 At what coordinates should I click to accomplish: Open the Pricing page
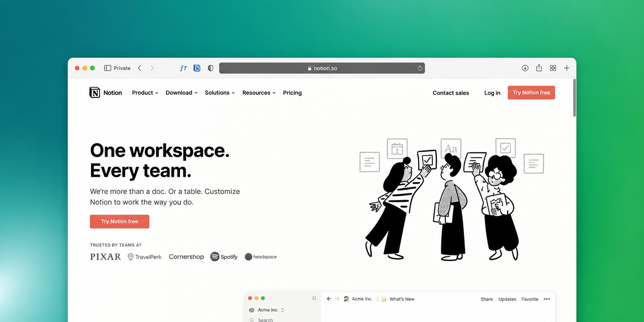[x=292, y=93]
